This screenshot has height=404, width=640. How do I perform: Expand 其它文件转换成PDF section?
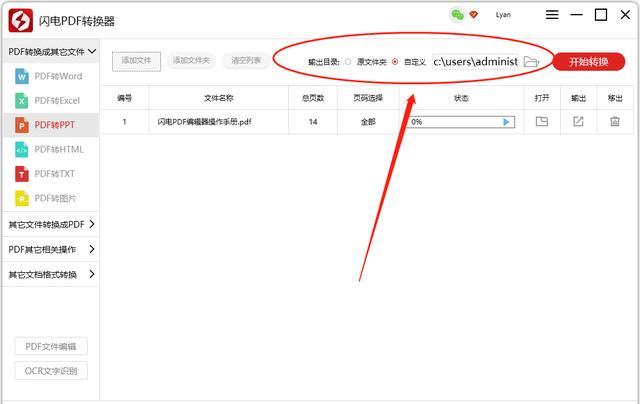coord(51,224)
